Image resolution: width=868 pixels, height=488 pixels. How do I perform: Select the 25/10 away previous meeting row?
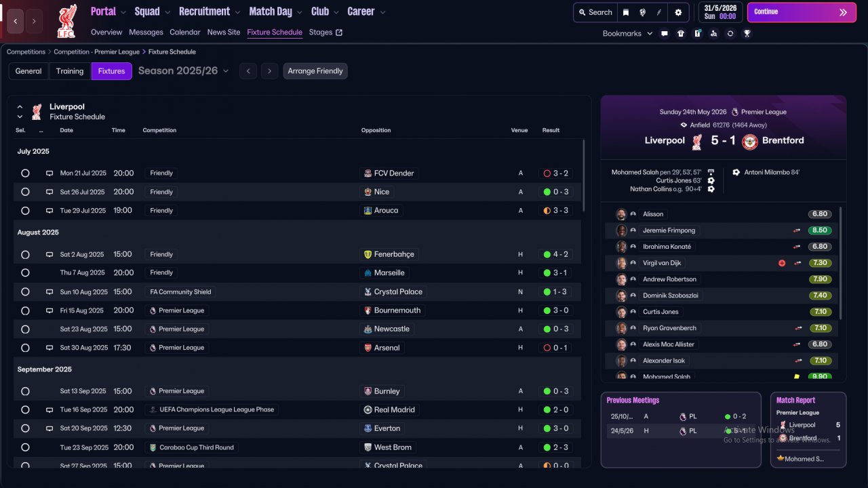coord(681,417)
